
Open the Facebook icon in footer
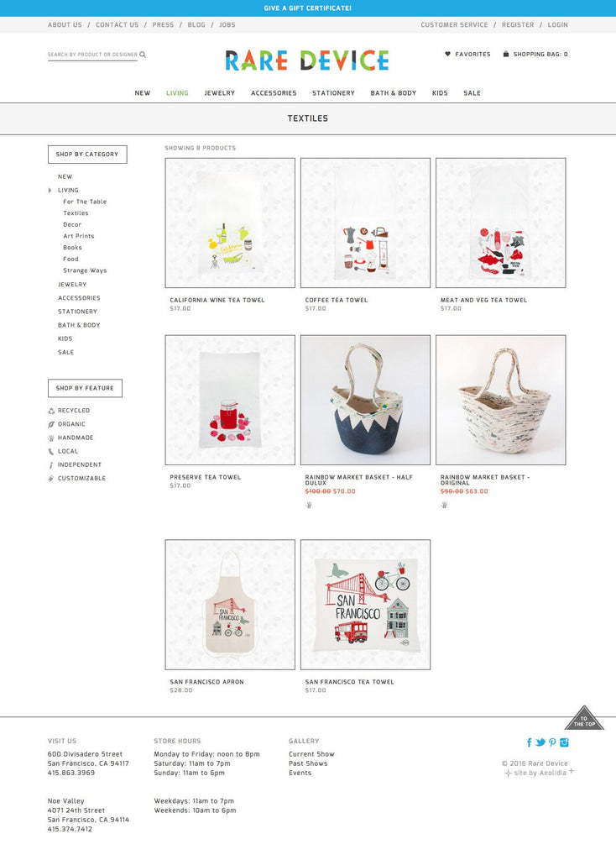[x=529, y=742]
